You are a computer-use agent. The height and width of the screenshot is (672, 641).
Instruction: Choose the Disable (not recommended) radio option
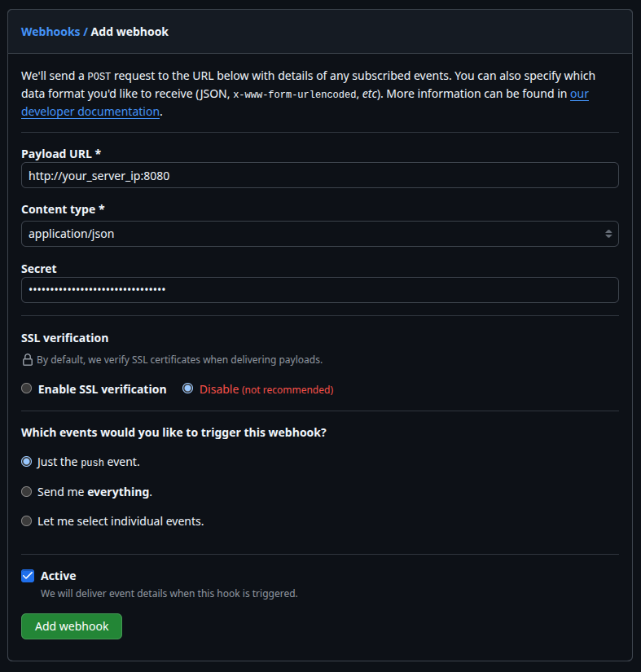point(188,389)
